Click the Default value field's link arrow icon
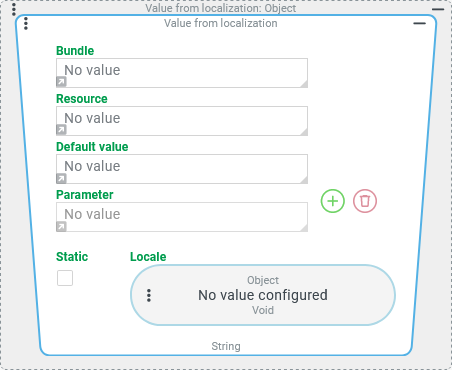This screenshot has height=370, width=452. [x=61, y=178]
